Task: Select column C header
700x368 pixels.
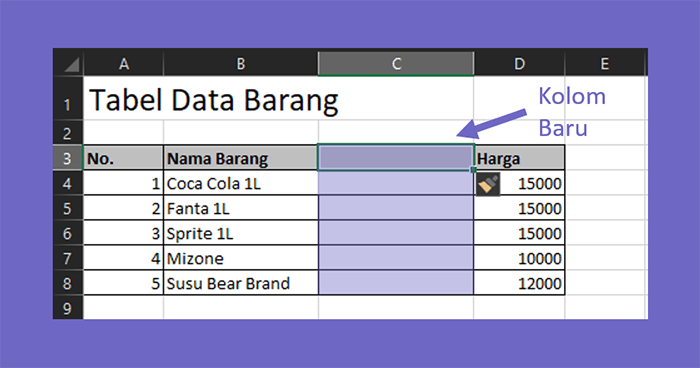Action: [396, 63]
